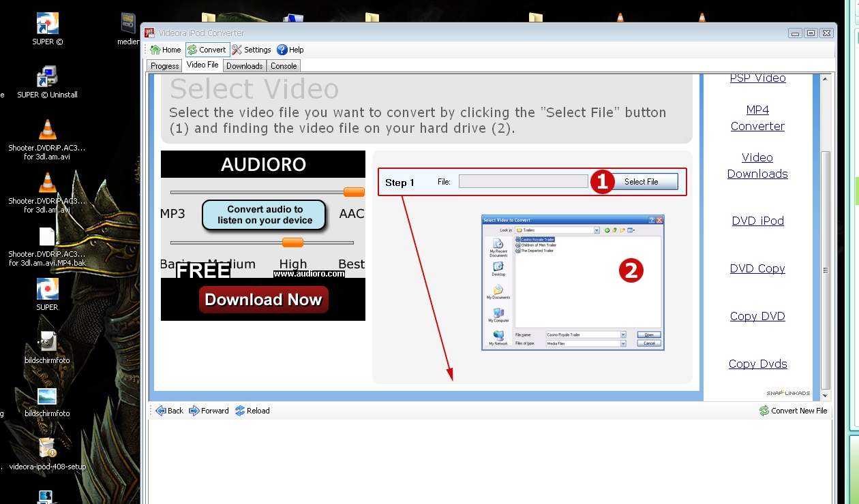Click the File path input field
859x504 pixels.
(x=523, y=182)
